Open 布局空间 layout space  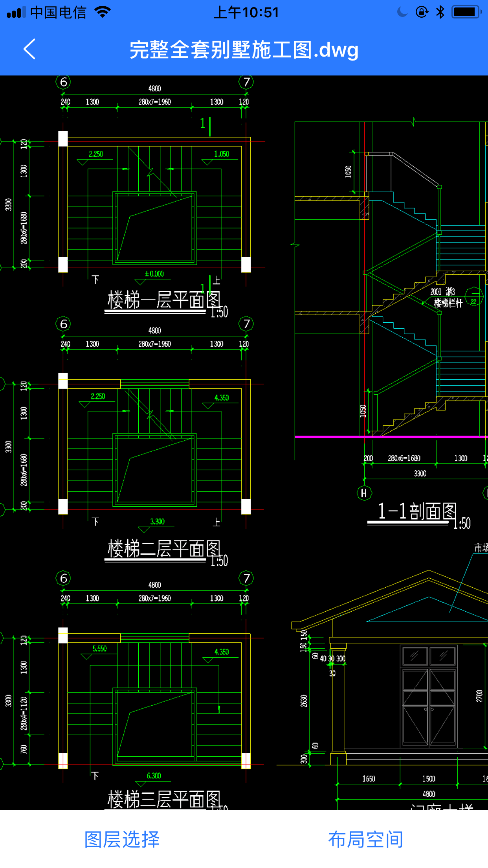[365, 839]
